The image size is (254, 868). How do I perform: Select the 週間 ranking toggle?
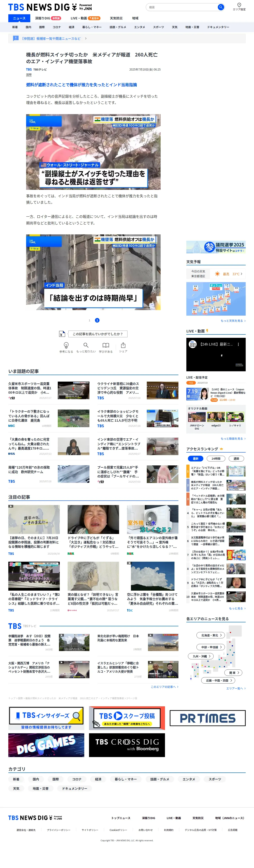[236, 458]
